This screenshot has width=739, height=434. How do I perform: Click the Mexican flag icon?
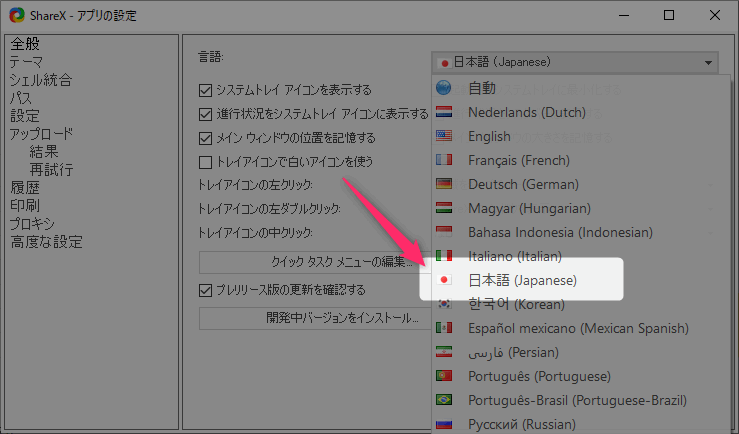[x=444, y=328]
